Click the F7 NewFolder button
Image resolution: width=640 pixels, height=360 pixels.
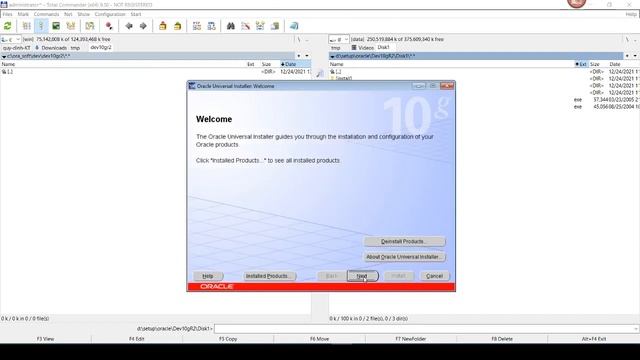(x=411, y=339)
